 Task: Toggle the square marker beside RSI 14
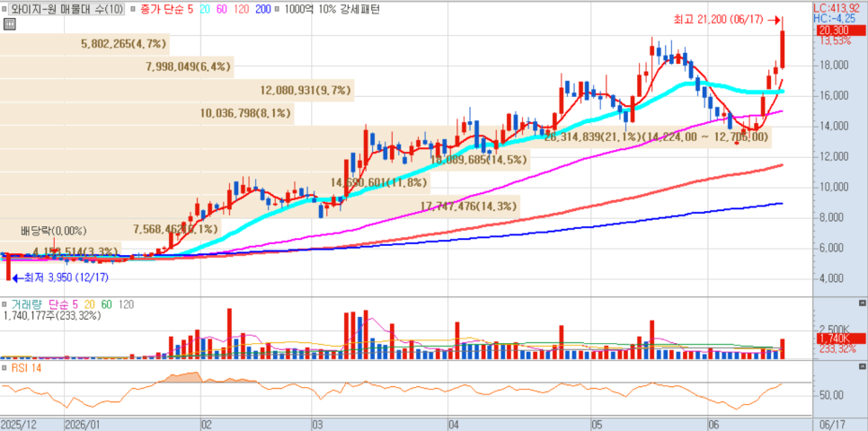click(5, 368)
